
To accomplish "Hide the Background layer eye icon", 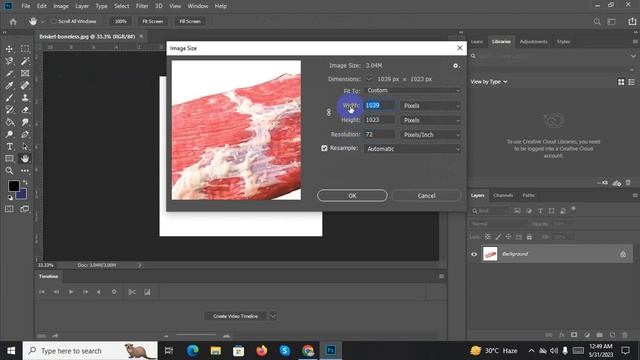I will pyautogui.click(x=474, y=254).
